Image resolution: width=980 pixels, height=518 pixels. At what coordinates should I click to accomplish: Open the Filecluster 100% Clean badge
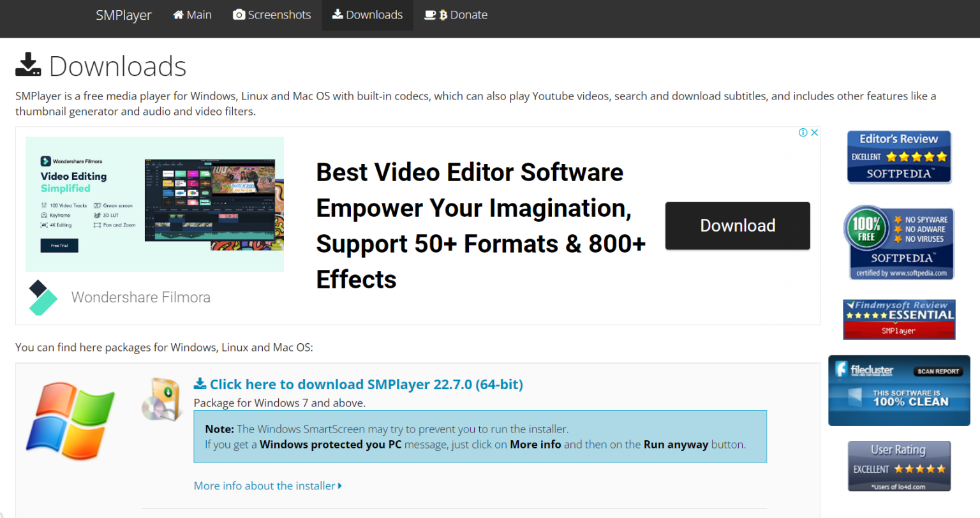(899, 390)
